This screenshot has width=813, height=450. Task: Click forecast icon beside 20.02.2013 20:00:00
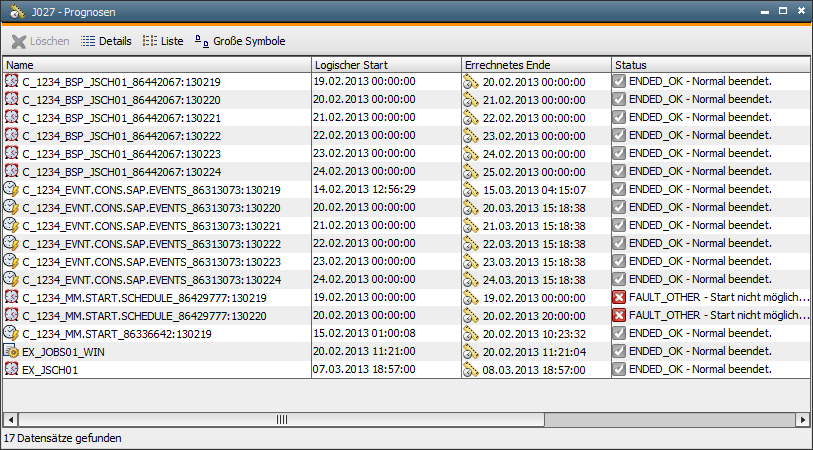tap(471, 316)
